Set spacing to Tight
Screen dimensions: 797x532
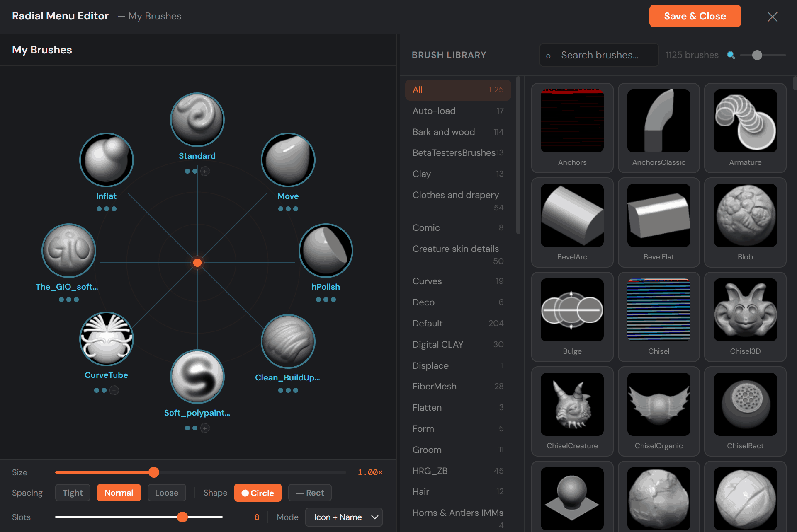73,493
